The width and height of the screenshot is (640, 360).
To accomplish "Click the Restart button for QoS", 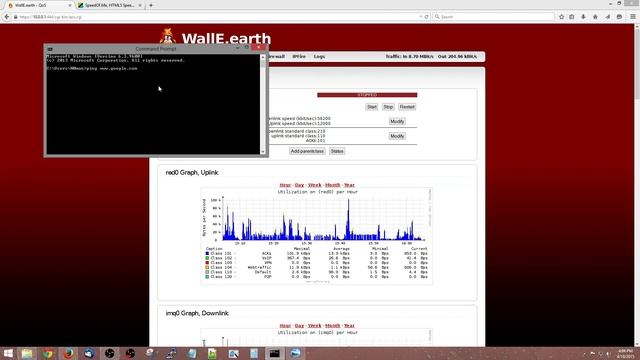I will 407,107.
